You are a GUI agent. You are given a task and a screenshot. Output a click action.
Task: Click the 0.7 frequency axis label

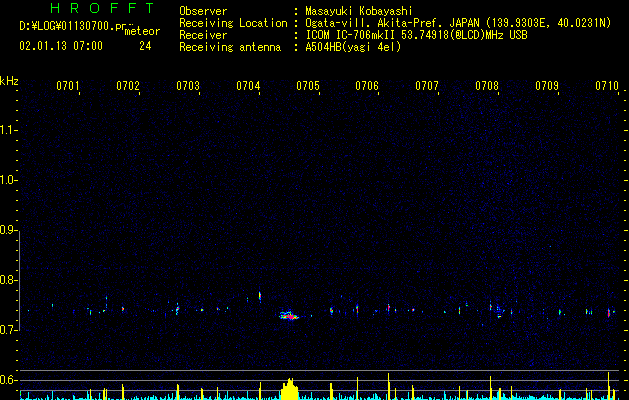(8, 330)
